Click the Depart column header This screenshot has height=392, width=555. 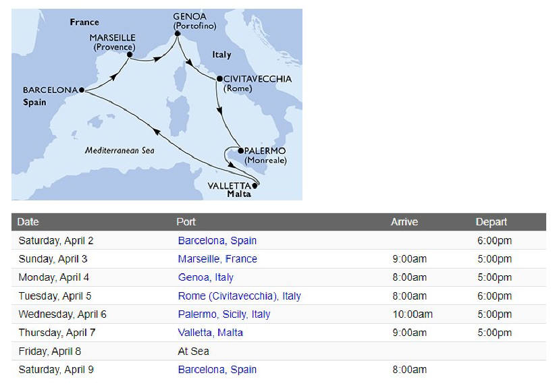492,222
